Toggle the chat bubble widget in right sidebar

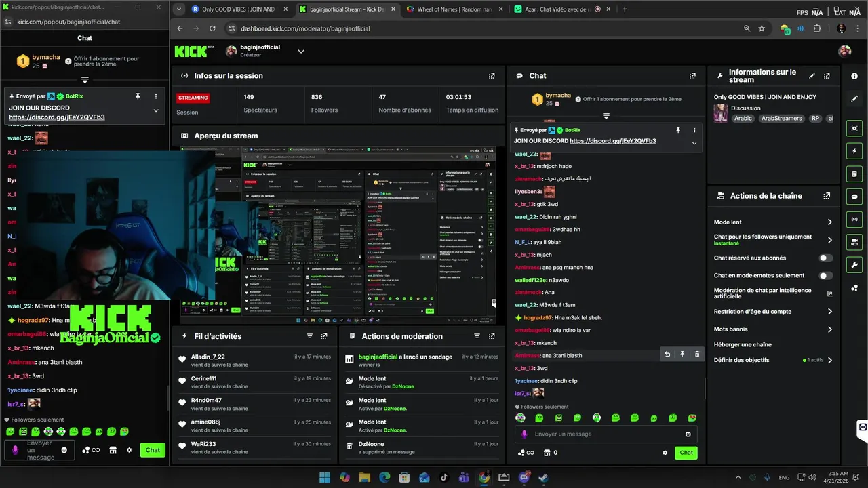click(x=854, y=197)
